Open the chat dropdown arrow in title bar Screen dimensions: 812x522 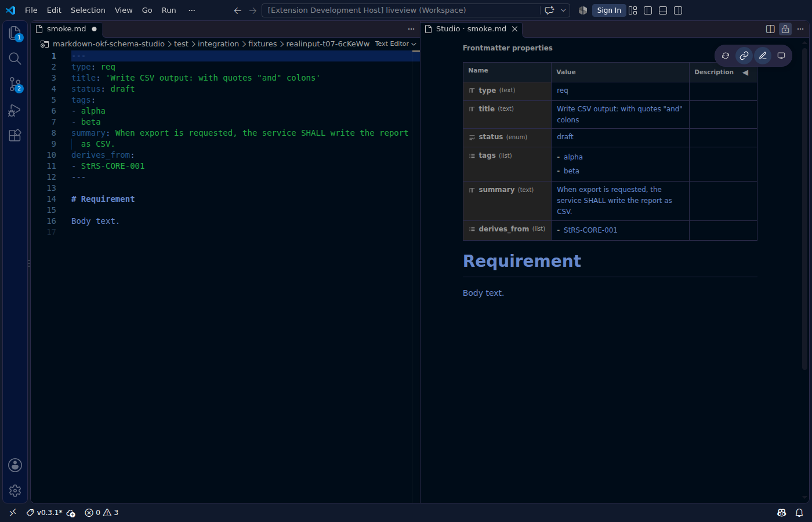[563, 10]
